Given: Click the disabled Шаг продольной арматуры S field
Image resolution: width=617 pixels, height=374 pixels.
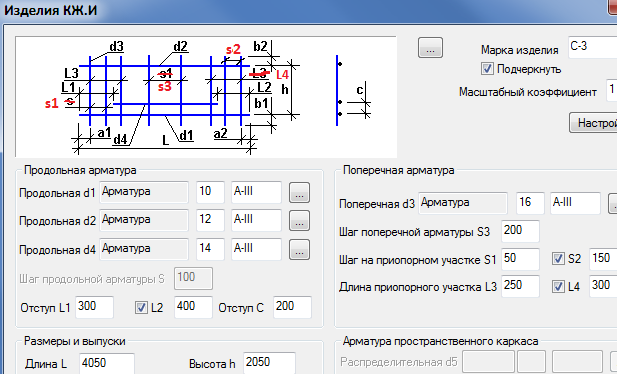Looking at the screenshot, I should 193,278.
